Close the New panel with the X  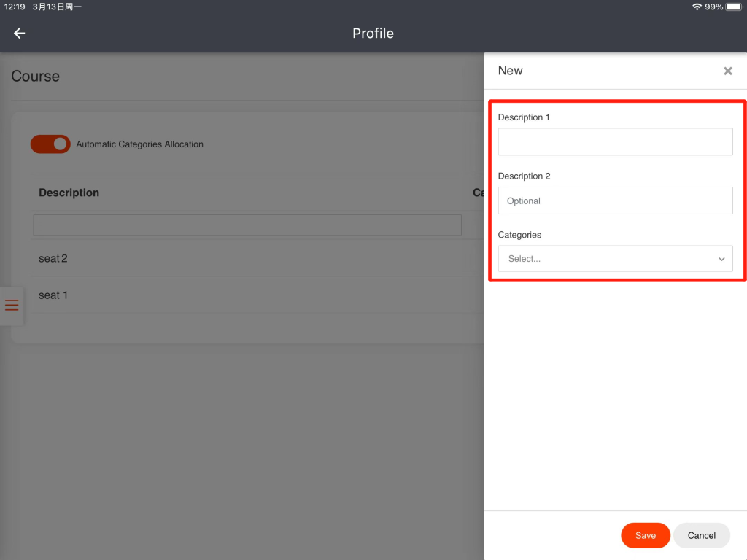(727, 71)
